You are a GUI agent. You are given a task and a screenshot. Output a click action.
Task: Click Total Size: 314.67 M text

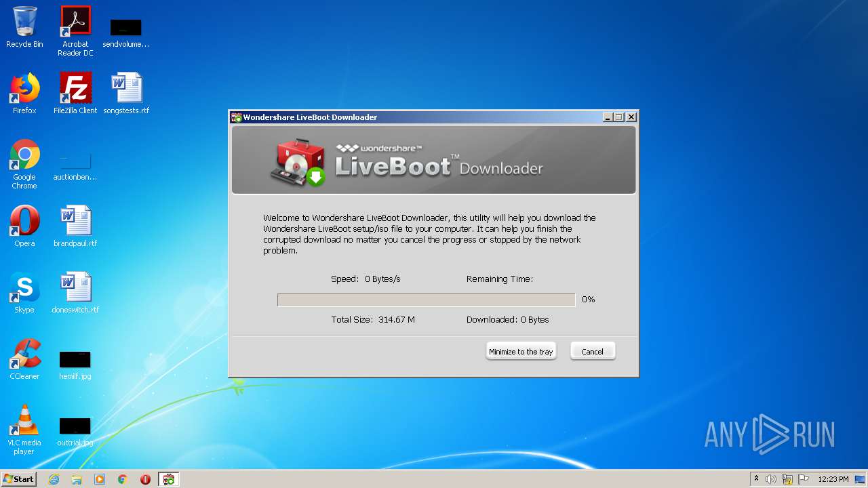373,320
